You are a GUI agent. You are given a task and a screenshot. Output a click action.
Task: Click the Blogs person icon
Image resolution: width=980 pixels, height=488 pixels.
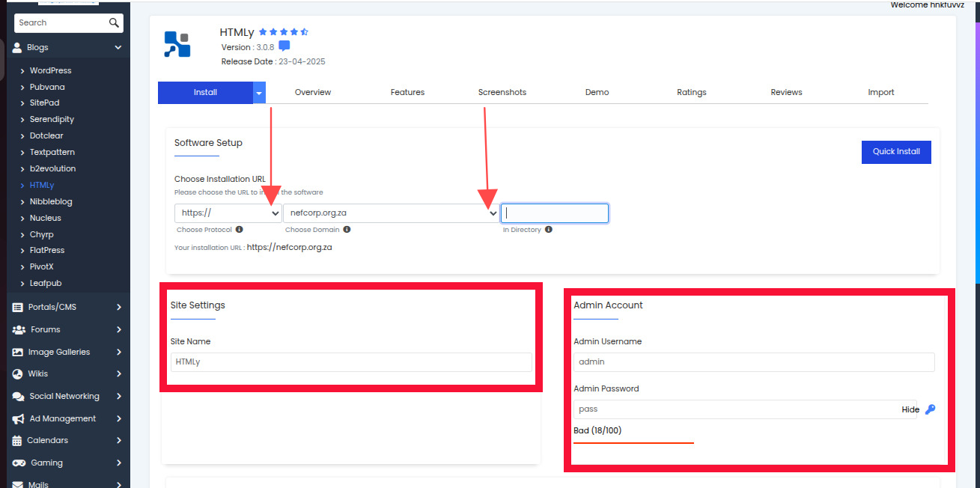[x=17, y=47]
